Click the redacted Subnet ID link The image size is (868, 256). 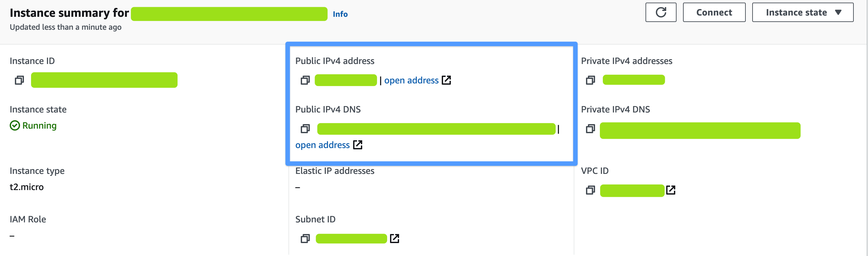coord(351,239)
